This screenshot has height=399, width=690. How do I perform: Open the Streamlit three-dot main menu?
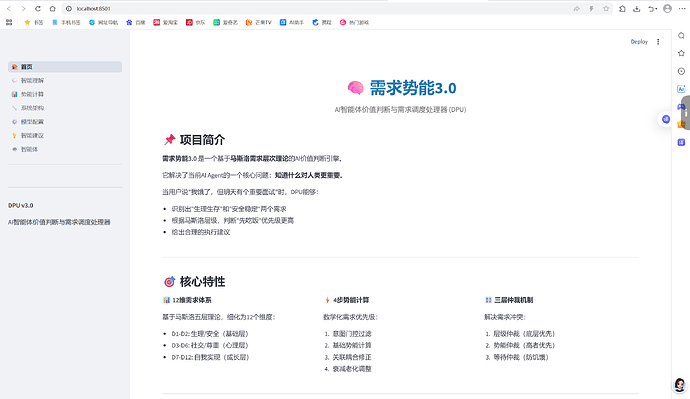(658, 42)
